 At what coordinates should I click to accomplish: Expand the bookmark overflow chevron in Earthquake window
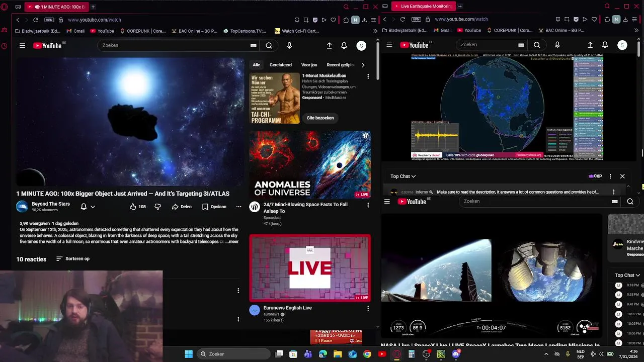pos(636,30)
